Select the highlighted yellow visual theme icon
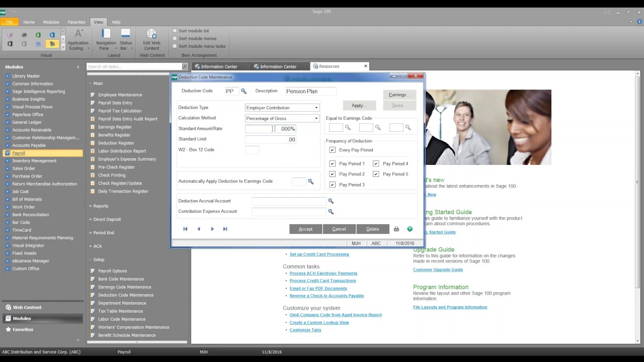Viewport: 644px width, 362px height. [52, 44]
